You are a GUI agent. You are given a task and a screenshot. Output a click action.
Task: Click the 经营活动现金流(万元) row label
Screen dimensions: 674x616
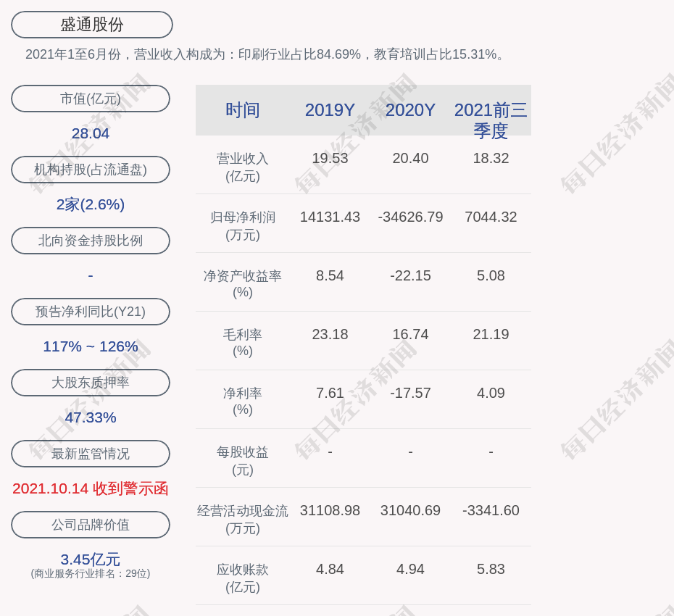[243, 520]
